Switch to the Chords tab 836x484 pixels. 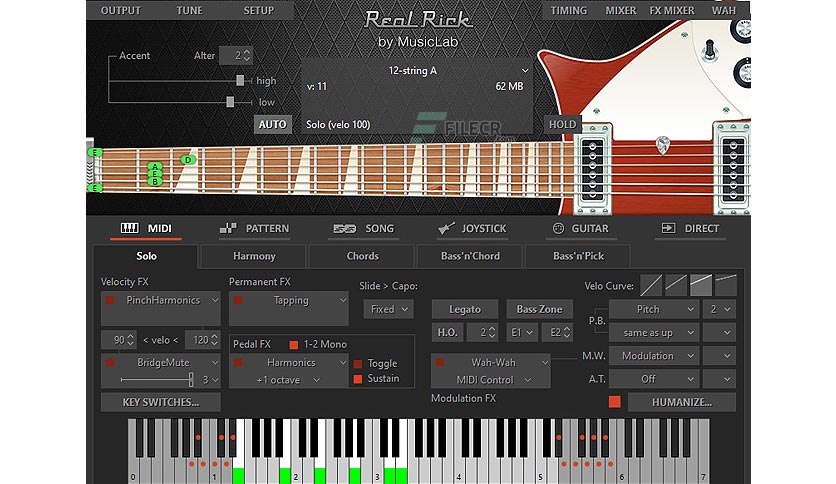(363, 256)
